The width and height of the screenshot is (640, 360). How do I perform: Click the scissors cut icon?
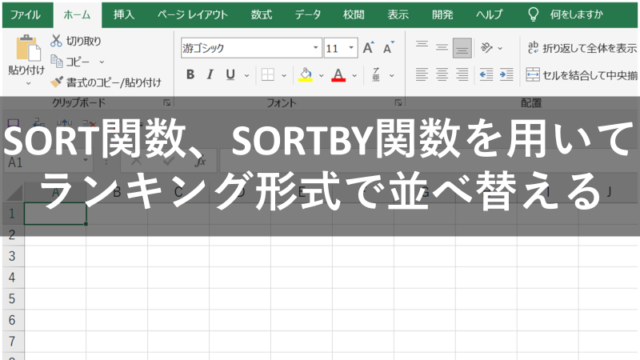(x=56, y=41)
